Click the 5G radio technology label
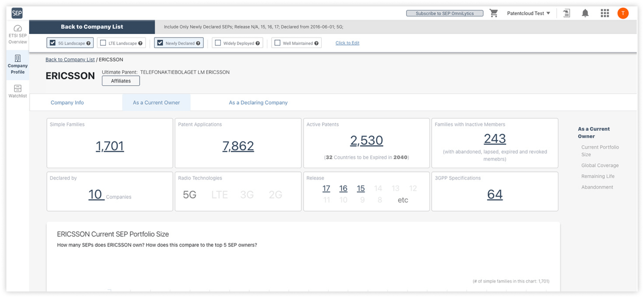This screenshot has width=644, height=298. (190, 195)
